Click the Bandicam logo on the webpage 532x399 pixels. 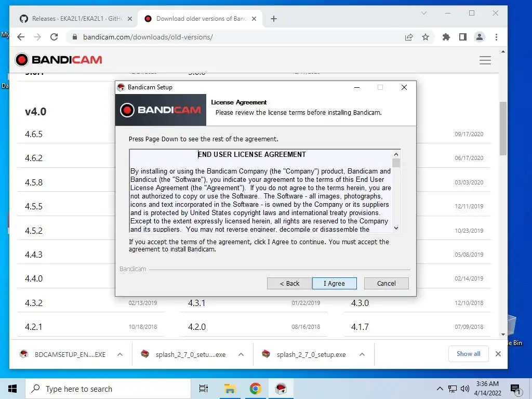click(x=58, y=60)
